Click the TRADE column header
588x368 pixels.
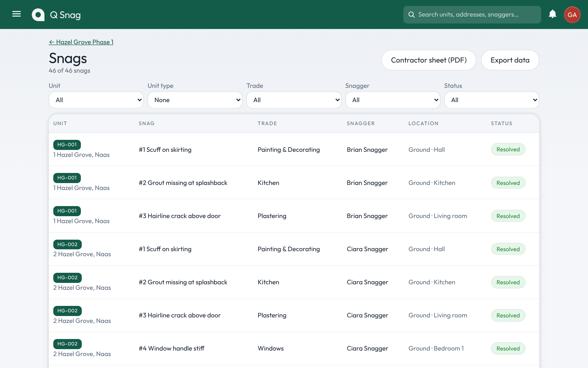[x=267, y=124]
